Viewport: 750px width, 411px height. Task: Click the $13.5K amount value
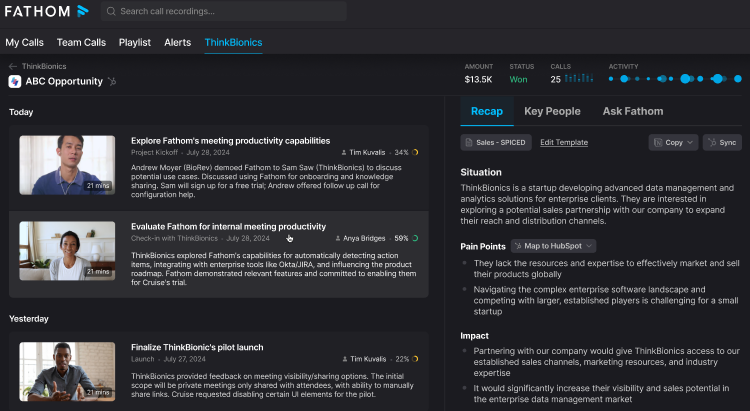point(478,79)
